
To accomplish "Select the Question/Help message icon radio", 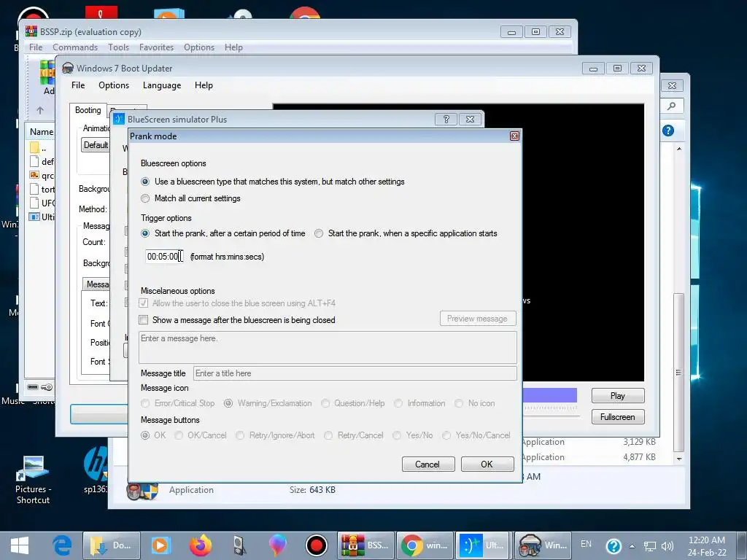I will coord(325,403).
